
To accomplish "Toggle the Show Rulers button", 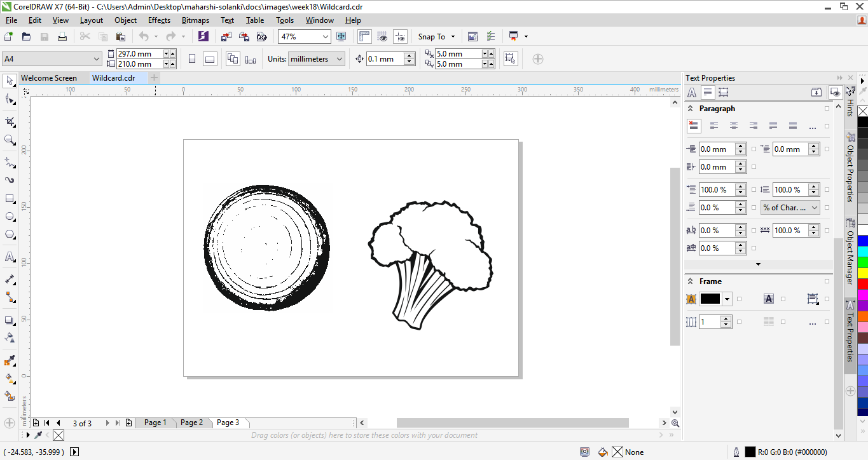I will tap(364, 37).
